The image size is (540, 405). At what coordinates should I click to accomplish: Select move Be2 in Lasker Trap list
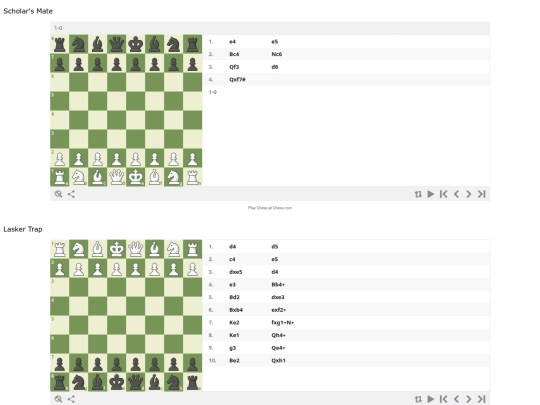[234, 361]
